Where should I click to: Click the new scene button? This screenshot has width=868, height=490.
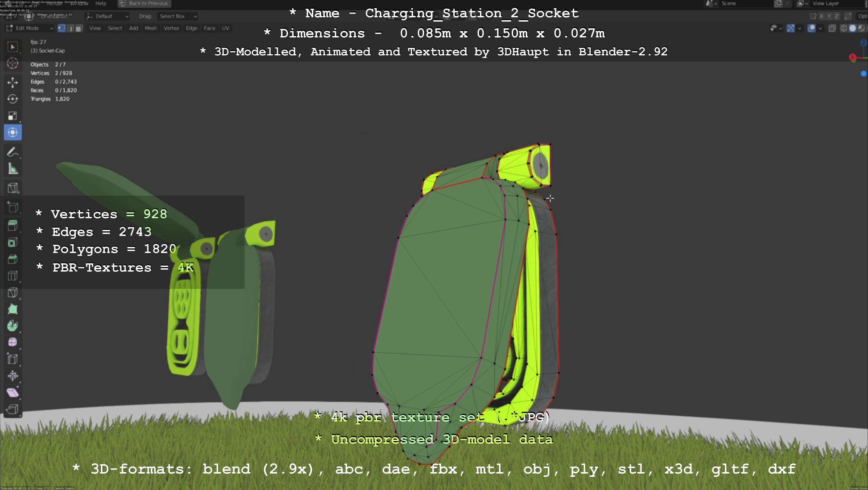click(778, 3)
